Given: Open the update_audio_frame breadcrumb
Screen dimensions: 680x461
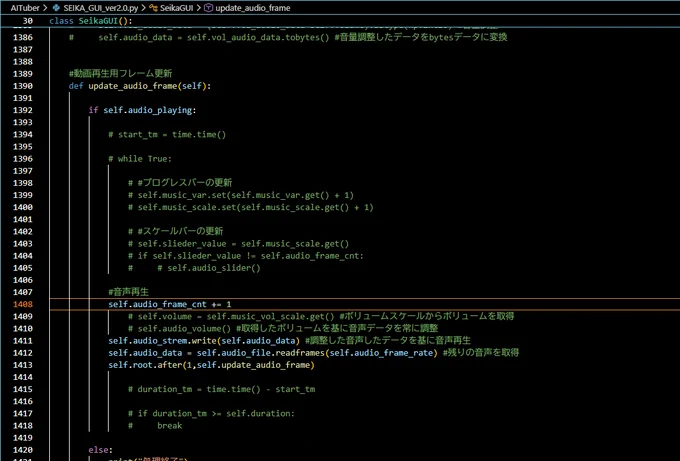Looking at the screenshot, I should [x=253, y=8].
